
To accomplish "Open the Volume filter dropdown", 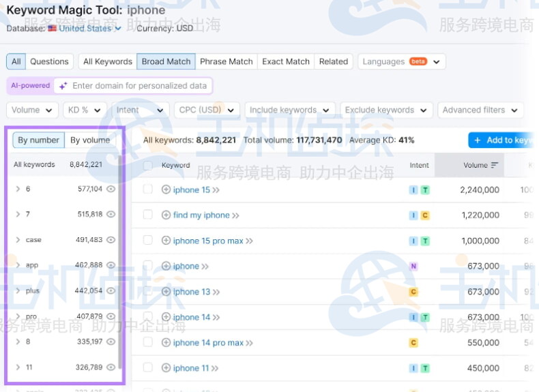I will point(33,110).
